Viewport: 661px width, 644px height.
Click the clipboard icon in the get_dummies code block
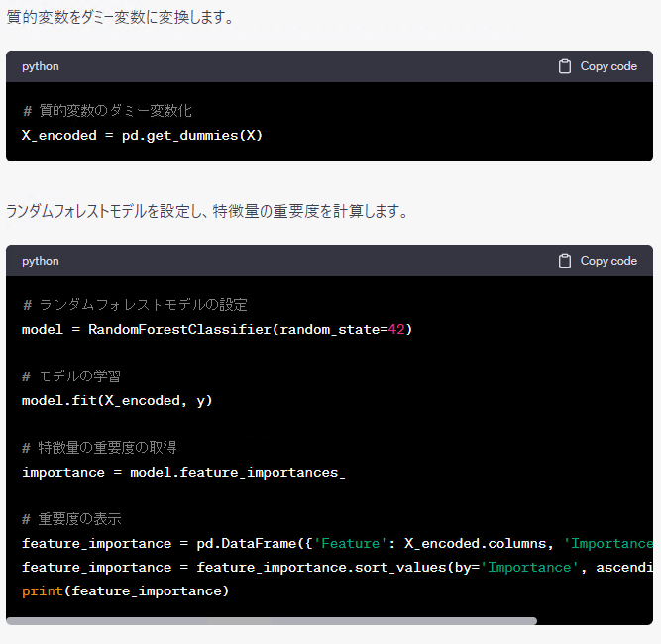pyautogui.click(x=565, y=66)
